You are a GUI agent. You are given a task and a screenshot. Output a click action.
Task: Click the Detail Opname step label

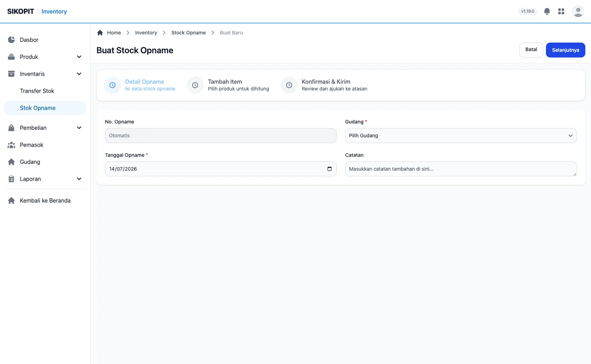pyautogui.click(x=145, y=82)
